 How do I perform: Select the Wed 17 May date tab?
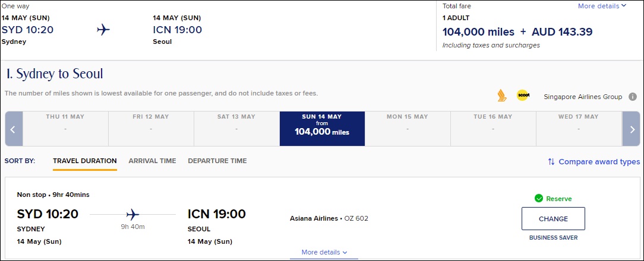pos(579,129)
